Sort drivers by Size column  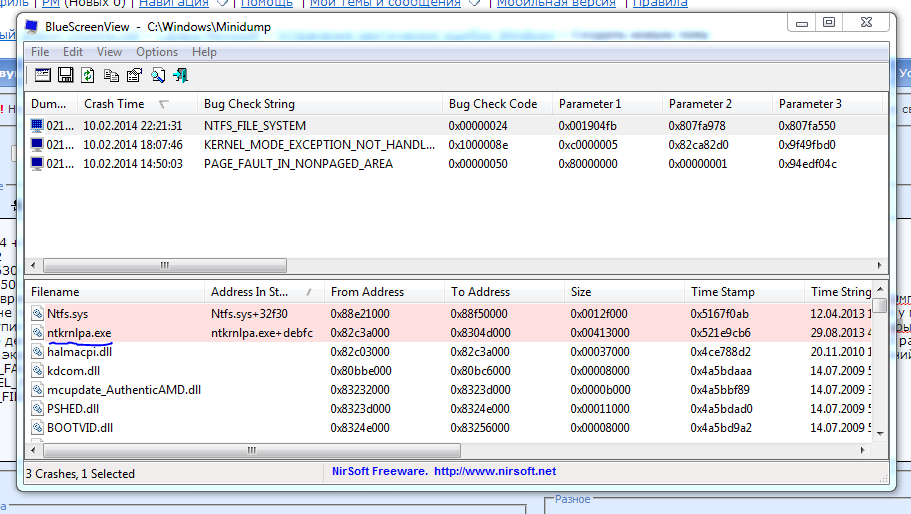(x=625, y=292)
